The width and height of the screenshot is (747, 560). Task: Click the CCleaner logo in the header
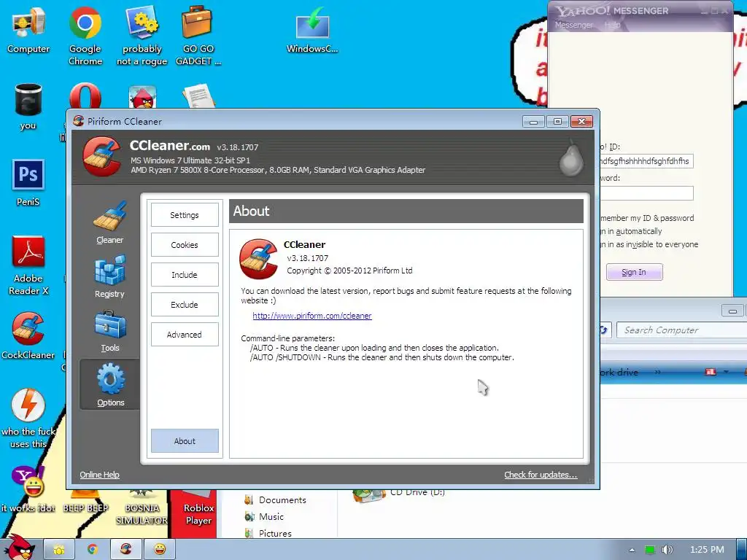click(x=101, y=157)
